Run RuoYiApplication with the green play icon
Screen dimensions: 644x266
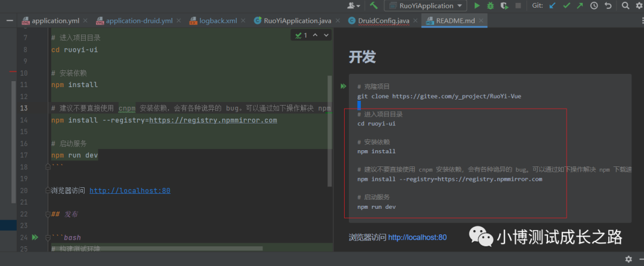[477, 5]
